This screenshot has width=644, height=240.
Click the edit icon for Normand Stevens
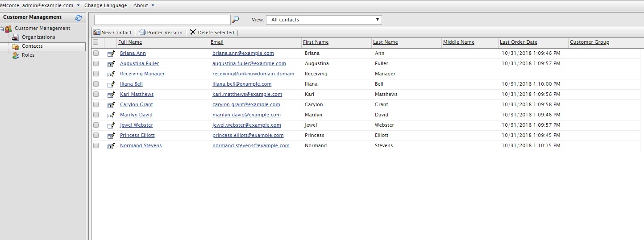111,146
